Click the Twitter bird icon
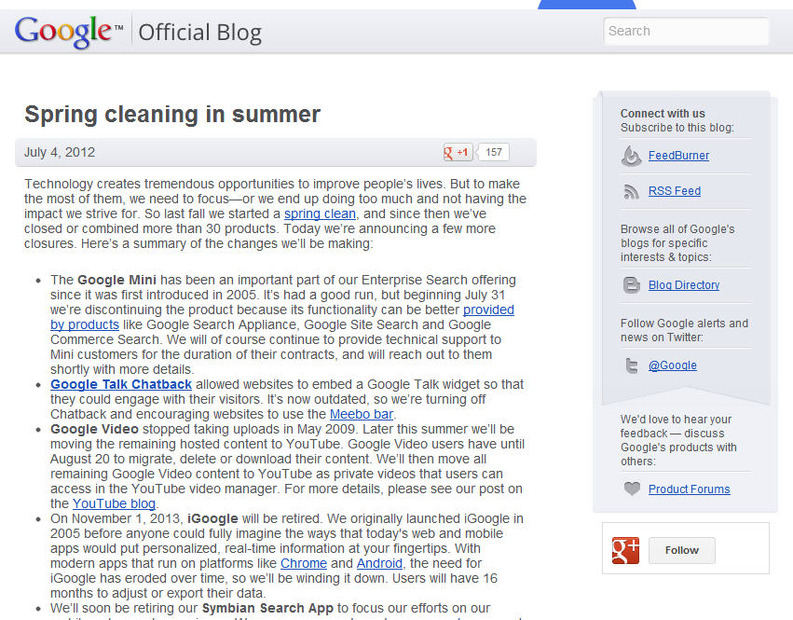Viewport: 793px width, 620px height. (631, 365)
